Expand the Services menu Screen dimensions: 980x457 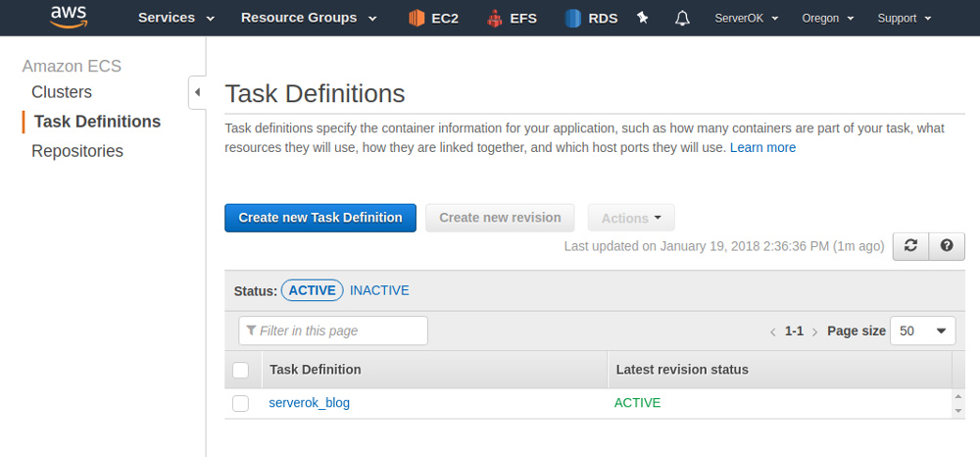pyautogui.click(x=176, y=18)
